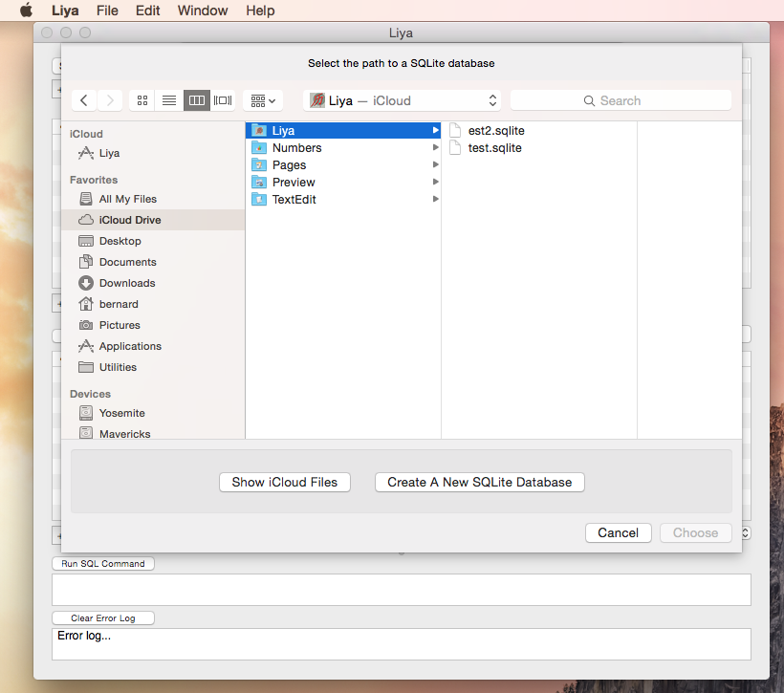
Task: Click the Show iCloud Files button
Action: pos(284,482)
